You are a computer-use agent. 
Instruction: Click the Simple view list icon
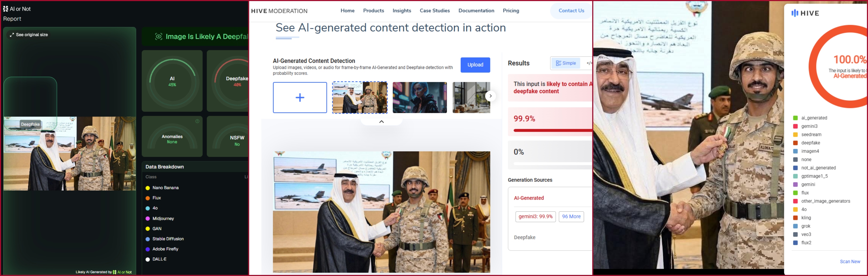point(558,63)
